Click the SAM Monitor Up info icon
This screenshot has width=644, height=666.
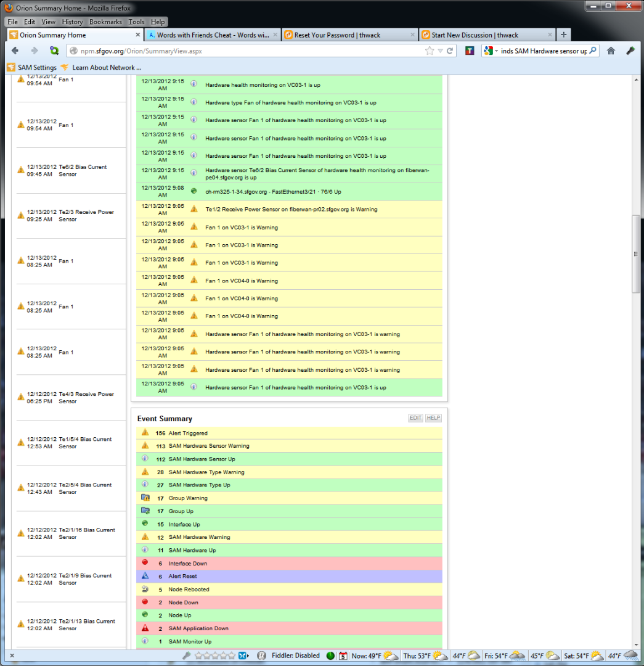coord(145,641)
